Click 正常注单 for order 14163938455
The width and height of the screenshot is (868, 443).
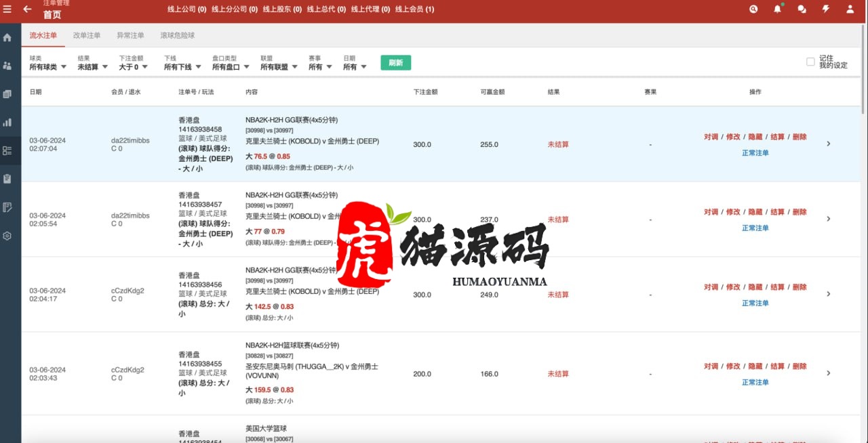pos(755,383)
